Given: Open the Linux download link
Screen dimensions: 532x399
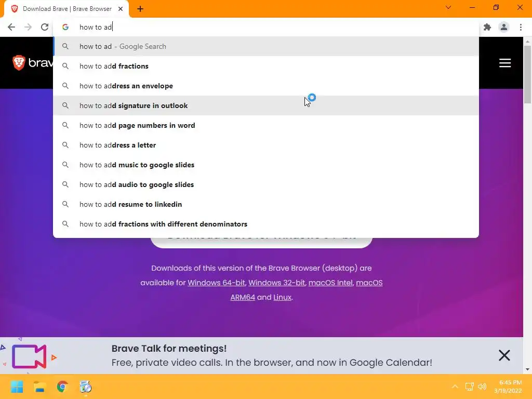Looking at the screenshot, I should tap(282, 297).
